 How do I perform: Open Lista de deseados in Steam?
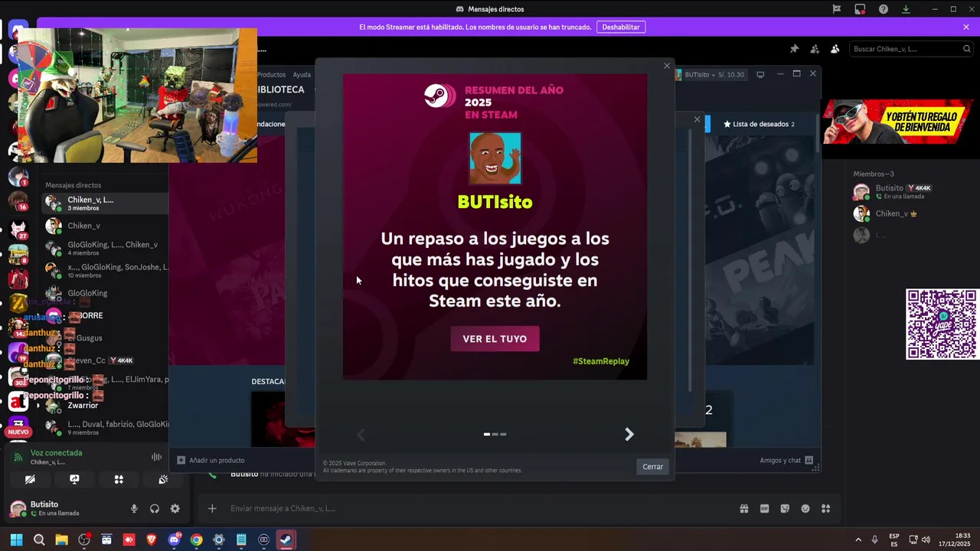coord(759,124)
